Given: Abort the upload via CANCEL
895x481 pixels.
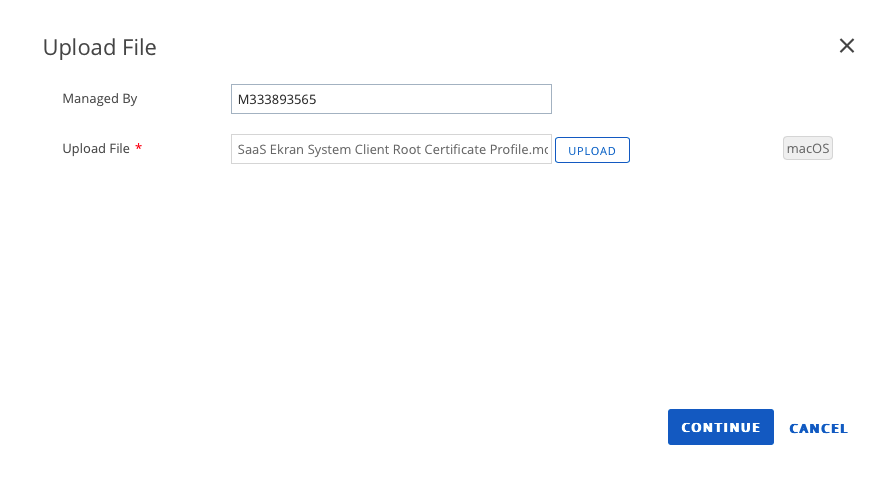Looking at the screenshot, I should pyautogui.click(x=818, y=428).
